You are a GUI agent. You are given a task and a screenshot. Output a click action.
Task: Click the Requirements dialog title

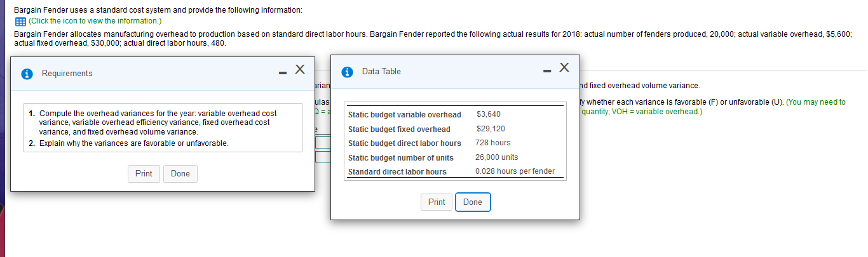[67, 74]
